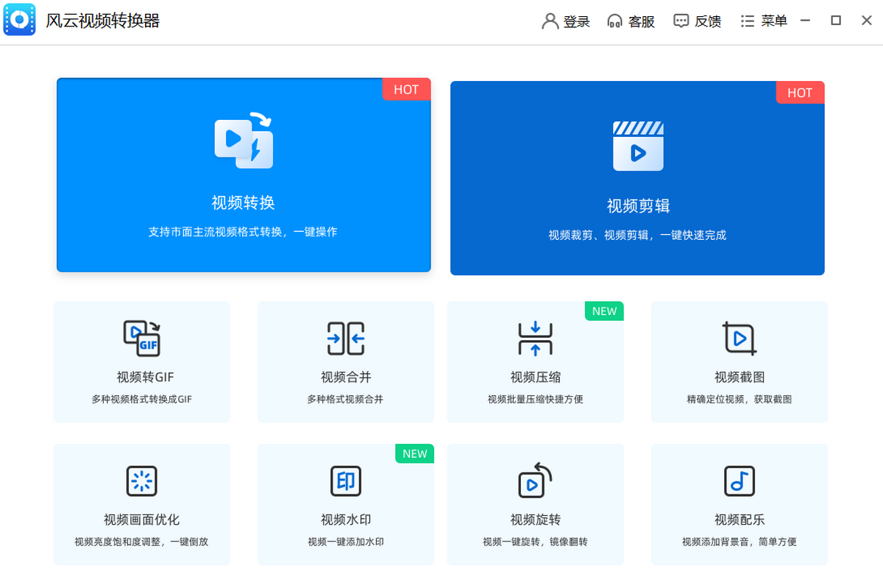Select the Video Optimization (视频画面优化) icon
Image resolution: width=883 pixels, height=588 pixels.
click(x=141, y=481)
